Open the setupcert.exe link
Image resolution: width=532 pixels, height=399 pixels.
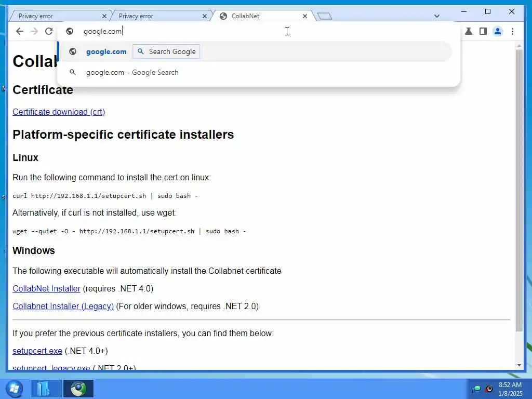point(37,351)
